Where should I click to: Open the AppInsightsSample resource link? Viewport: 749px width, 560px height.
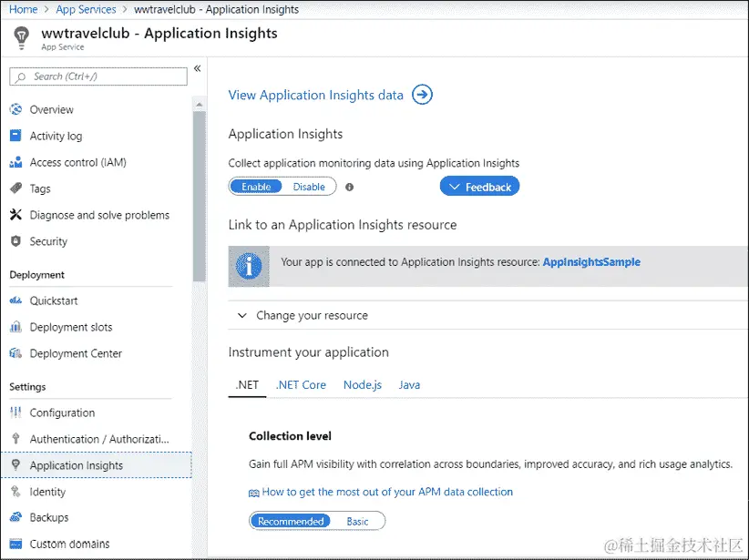pyautogui.click(x=591, y=262)
